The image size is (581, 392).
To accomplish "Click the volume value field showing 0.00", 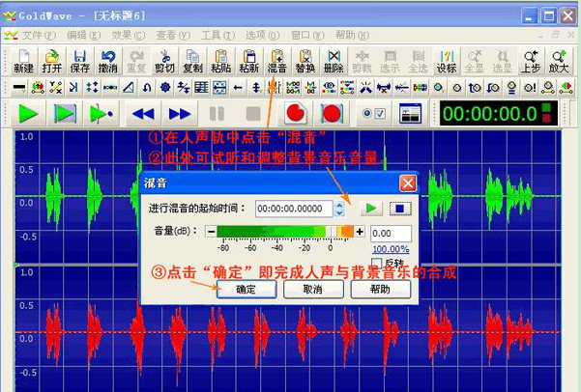I will [391, 233].
